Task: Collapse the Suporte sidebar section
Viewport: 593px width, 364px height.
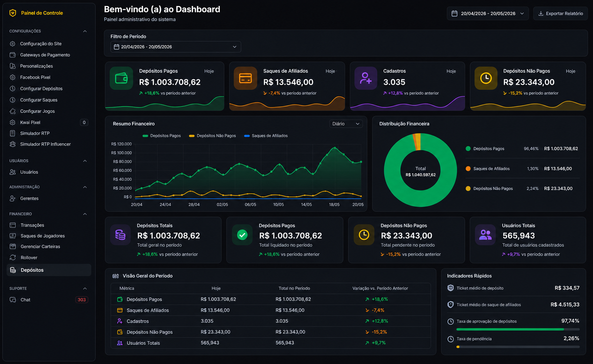Action: (85, 288)
